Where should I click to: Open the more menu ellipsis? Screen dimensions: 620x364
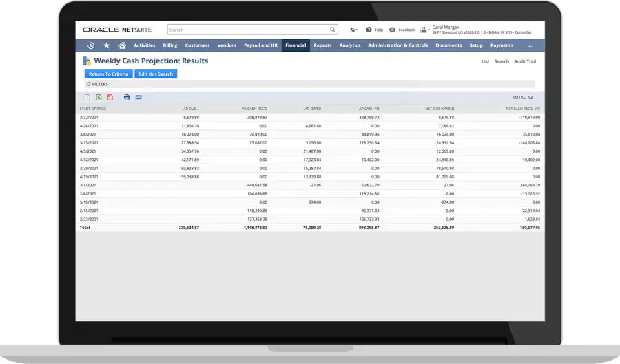point(530,46)
